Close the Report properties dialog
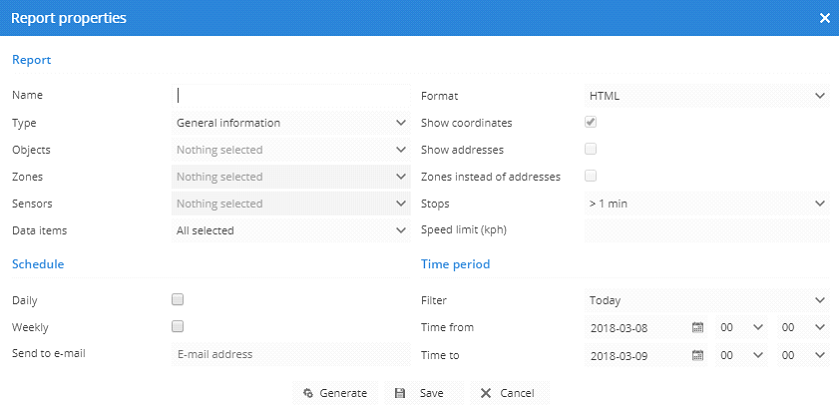This screenshot has width=839, height=416. [x=823, y=18]
